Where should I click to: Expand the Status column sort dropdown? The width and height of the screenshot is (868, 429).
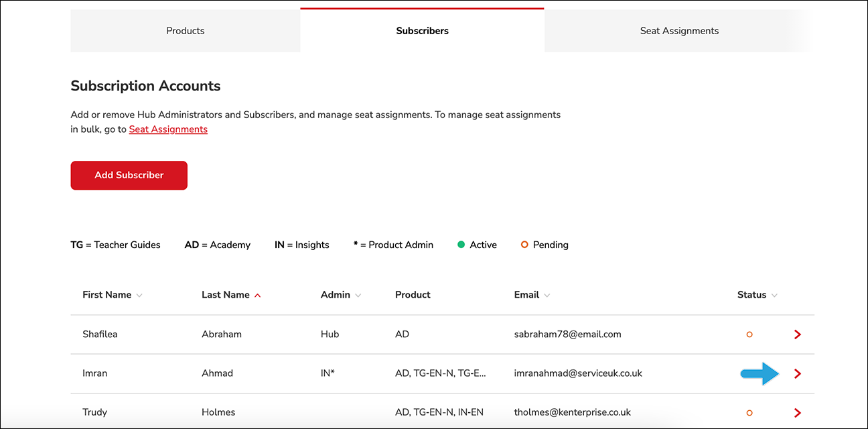pyautogui.click(x=774, y=296)
